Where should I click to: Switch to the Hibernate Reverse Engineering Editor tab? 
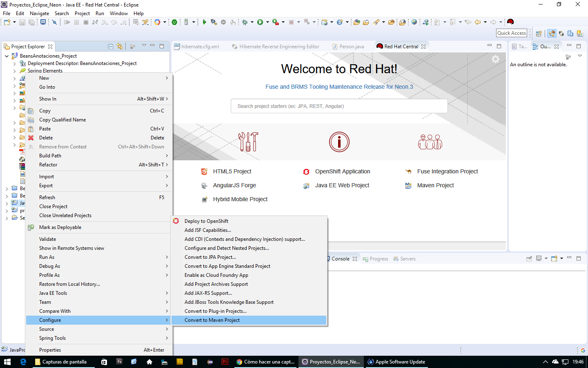click(276, 47)
